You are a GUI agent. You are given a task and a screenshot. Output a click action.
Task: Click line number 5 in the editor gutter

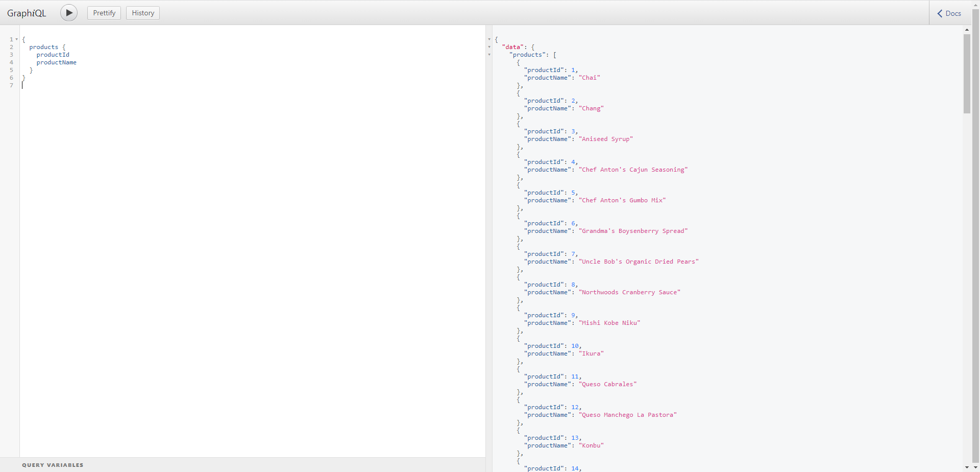click(11, 70)
